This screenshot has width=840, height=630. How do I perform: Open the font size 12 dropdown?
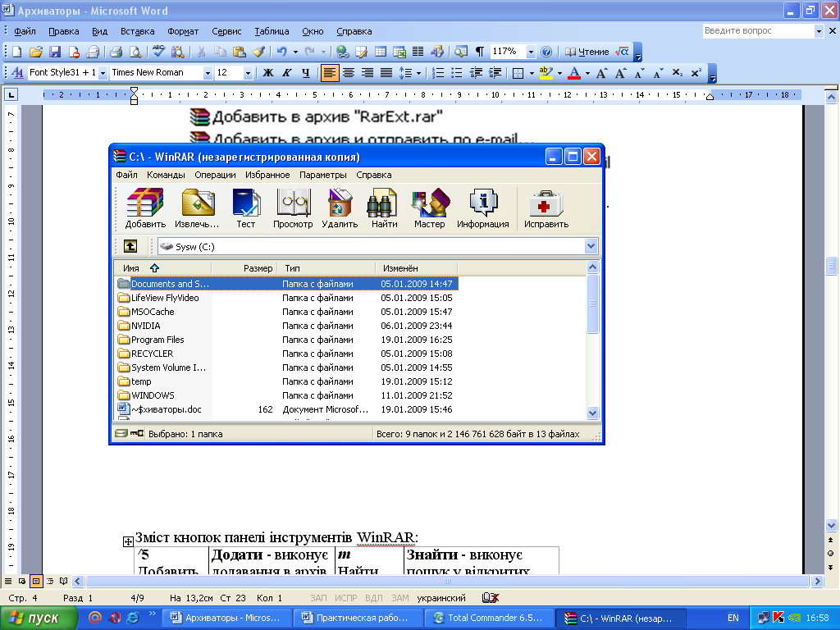click(x=248, y=73)
